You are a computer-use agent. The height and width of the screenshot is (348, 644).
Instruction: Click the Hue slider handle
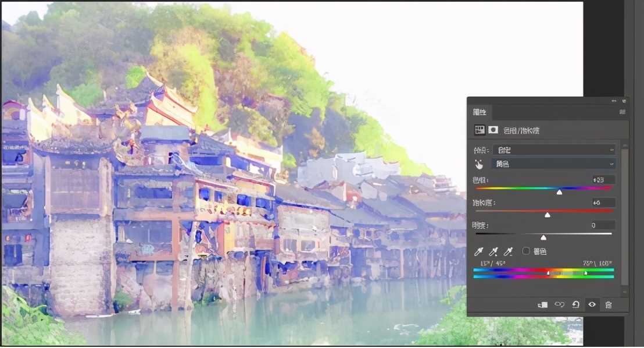[x=559, y=191]
